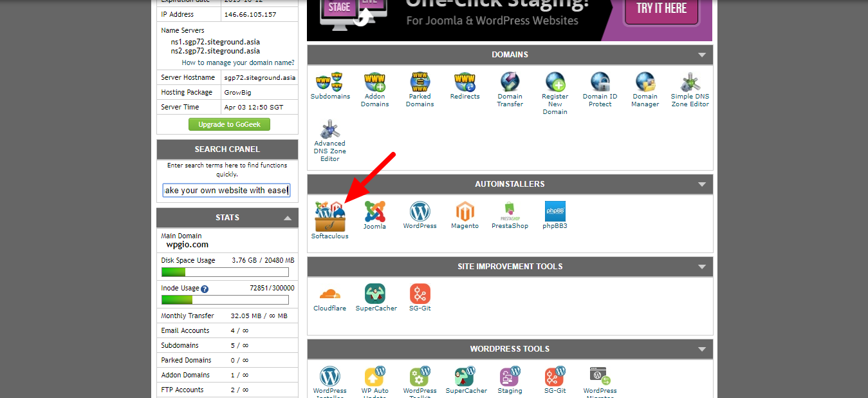Click the Subdomains stats row
Screen dimensions: 868x398
[x=227, y=345]
